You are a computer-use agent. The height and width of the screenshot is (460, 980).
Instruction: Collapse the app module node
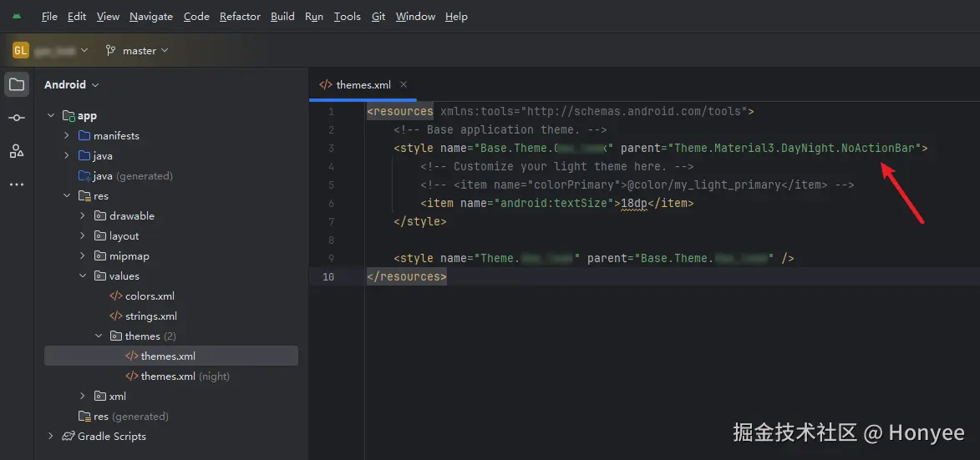point(51,116)
